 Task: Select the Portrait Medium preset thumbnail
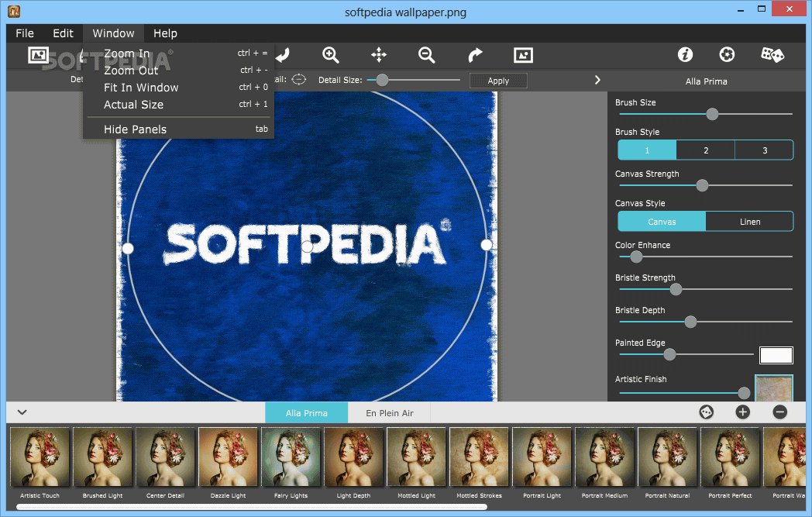[x=604, y=457]
